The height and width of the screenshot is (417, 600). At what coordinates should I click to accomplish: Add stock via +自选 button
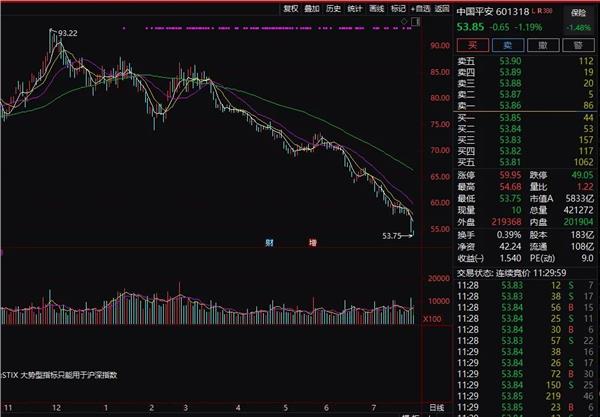coord(421,8)
